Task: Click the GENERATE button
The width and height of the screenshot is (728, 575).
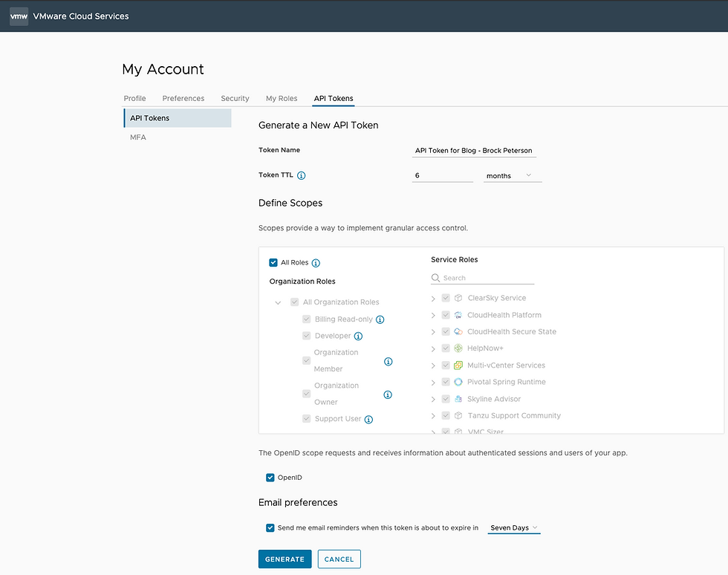Action: coord(285,559)
